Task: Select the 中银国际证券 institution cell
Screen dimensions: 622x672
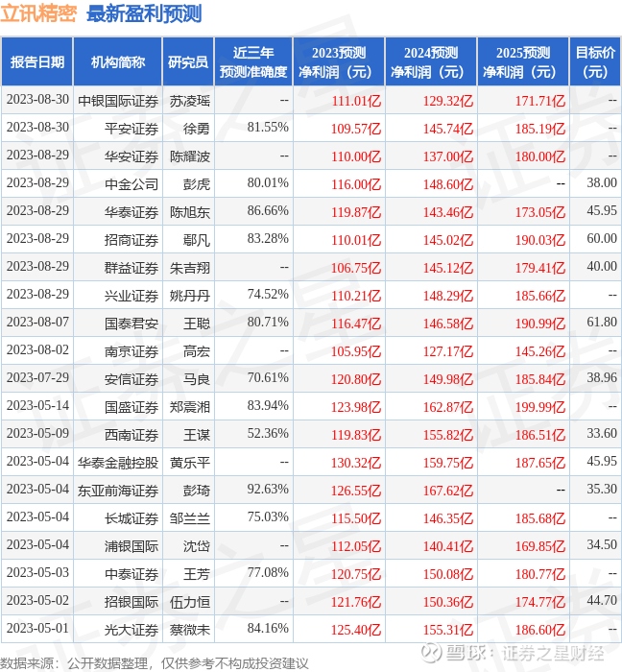Action: click(118, 101)
